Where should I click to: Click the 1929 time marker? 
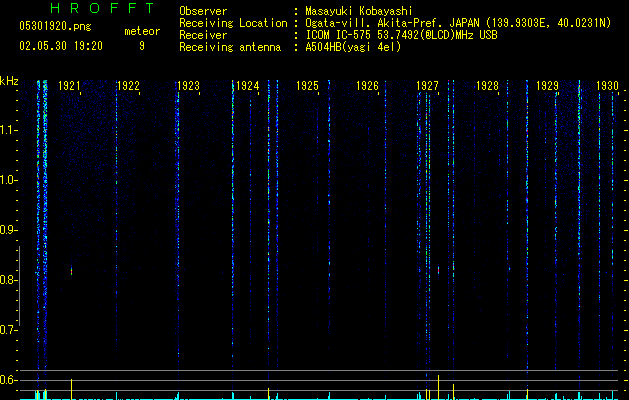[x=548, y=86]
